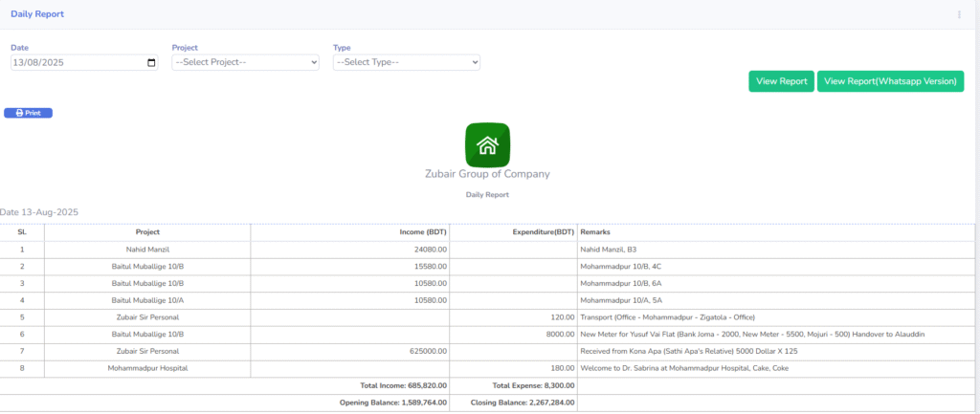Open the calendar picker in Date field
The height and width of the screenshot is (414, 980).
[151, 62]
